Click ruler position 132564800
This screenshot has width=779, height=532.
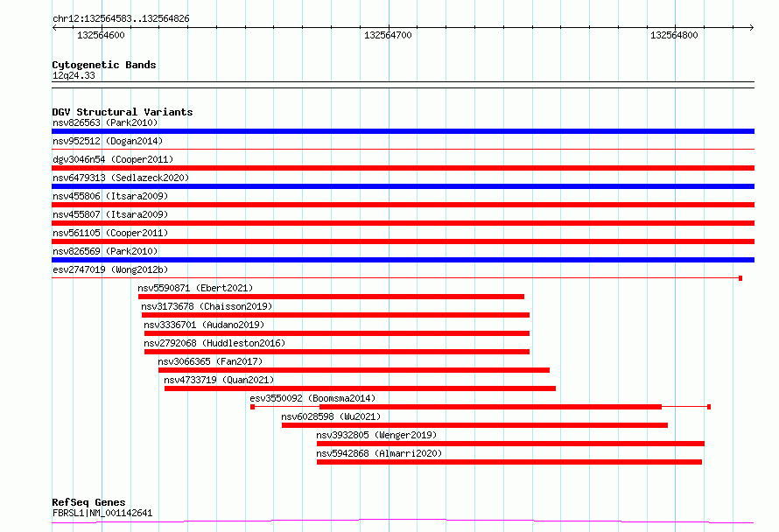point(674,35)
